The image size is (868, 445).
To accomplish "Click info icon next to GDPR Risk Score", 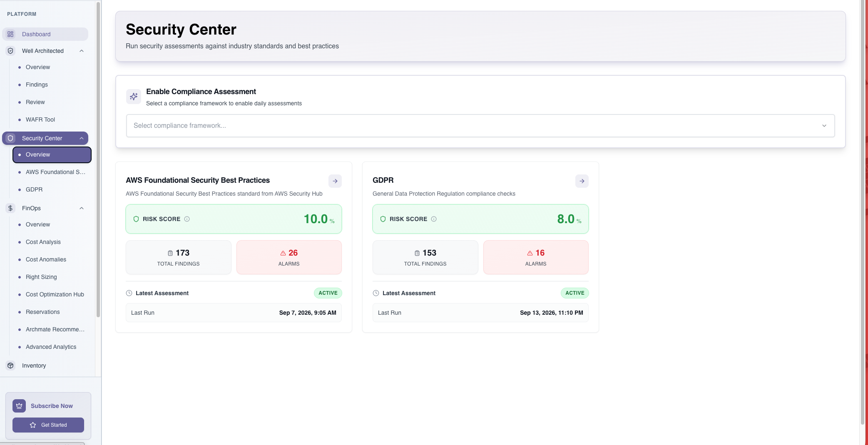I will (x=434, y=219).
